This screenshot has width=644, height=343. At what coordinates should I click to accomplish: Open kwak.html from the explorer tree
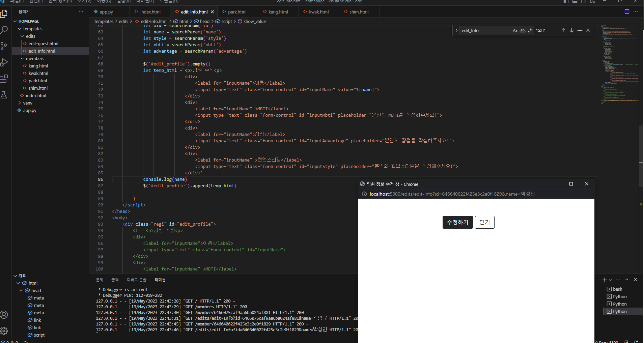38,73
